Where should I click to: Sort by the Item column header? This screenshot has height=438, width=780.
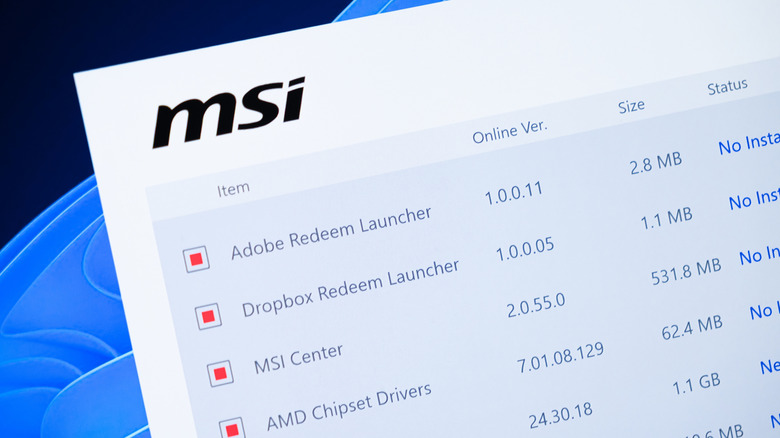pos(233,188)
